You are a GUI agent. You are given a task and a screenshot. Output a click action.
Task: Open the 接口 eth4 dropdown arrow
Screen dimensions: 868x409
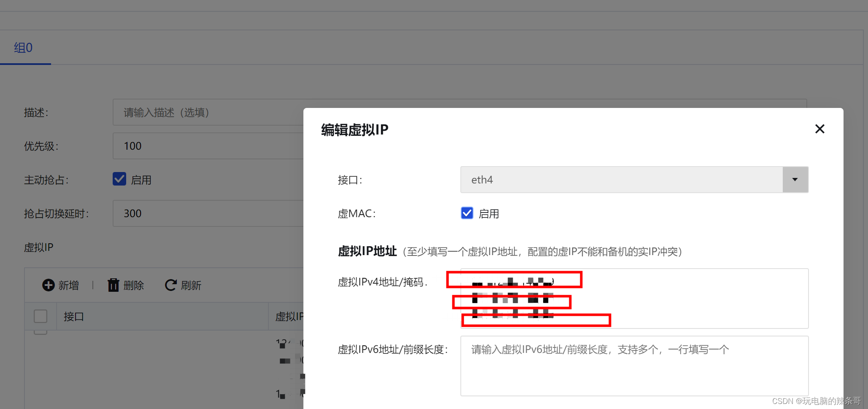click(x=795, y=180)
